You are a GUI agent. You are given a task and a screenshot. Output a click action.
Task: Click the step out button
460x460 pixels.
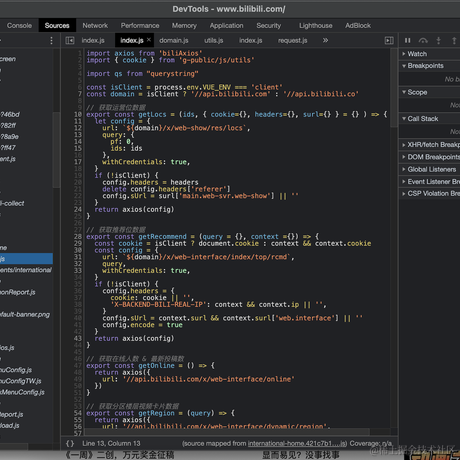(x=454, y=40)
